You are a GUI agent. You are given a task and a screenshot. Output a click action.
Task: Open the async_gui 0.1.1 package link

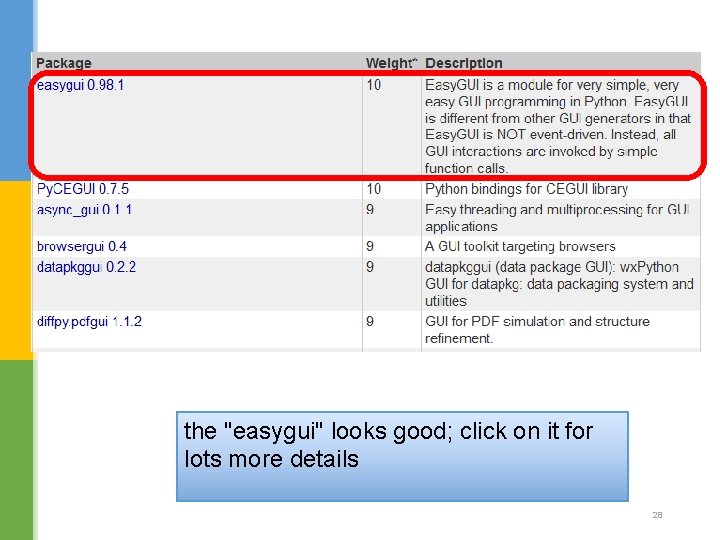pos(84,210)
